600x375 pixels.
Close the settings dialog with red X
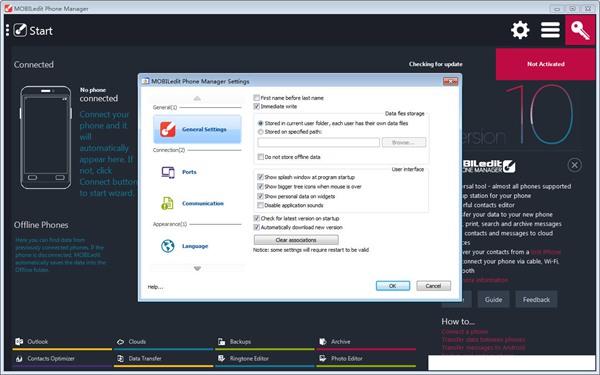pos(450,81)
